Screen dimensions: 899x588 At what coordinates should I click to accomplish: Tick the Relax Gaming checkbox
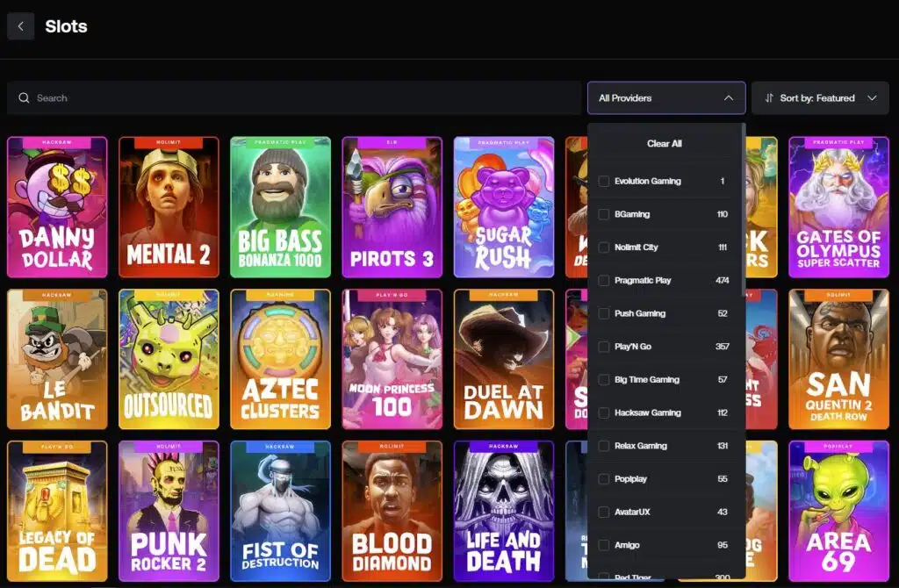(603, 446)
